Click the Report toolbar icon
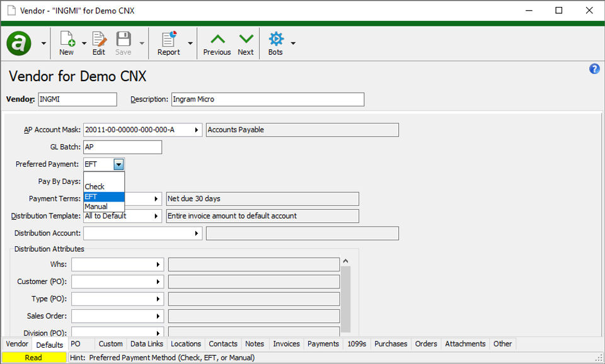 [169, 39]
